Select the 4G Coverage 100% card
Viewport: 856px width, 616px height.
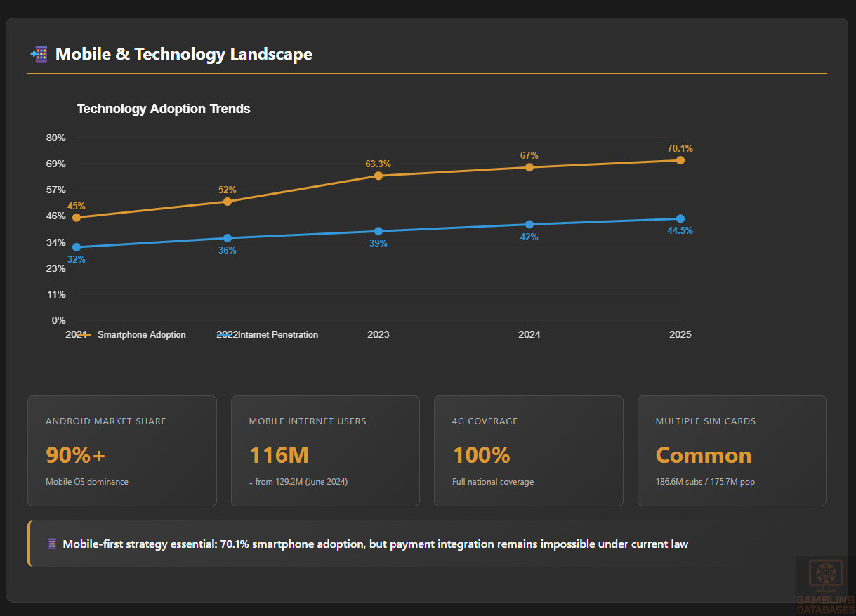(x=528, y=450)
